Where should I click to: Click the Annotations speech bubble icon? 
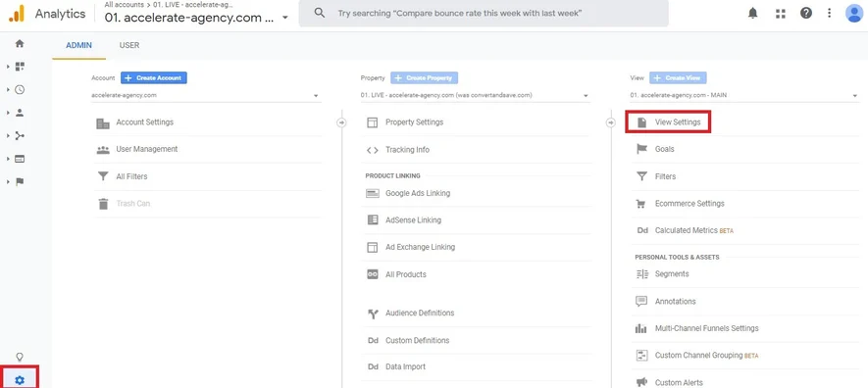(641, 301)
